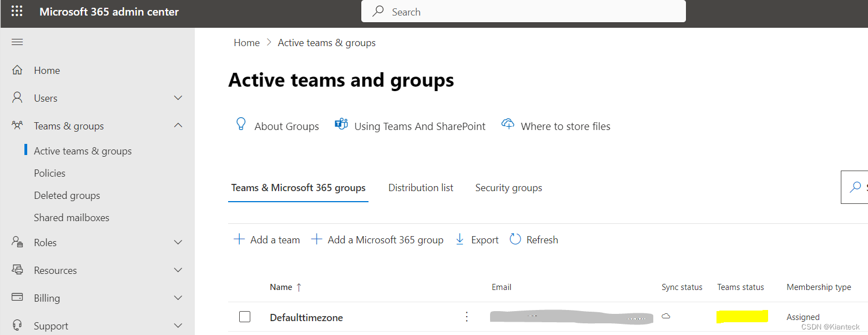Click the plus icon for Add a team
This screenshot has width=868, height=335.
(239, 239)
